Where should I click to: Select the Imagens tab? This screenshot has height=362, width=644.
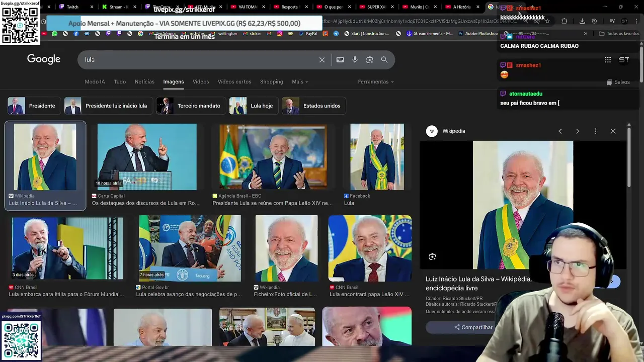(x=174, y=82)
